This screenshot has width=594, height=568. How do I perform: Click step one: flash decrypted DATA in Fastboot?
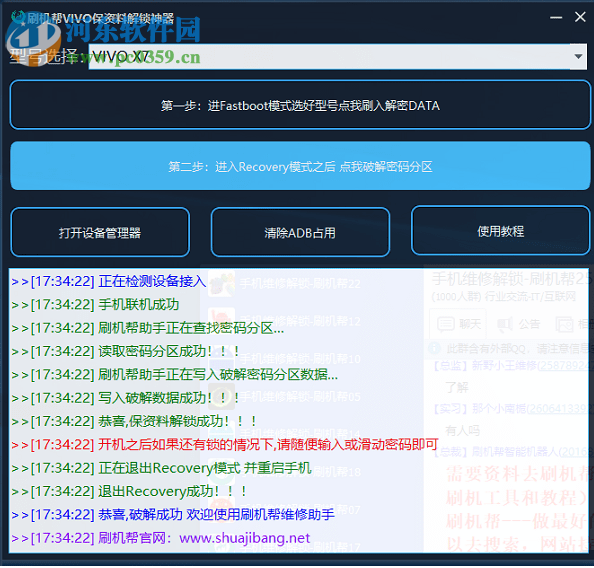tap(300, 105)
